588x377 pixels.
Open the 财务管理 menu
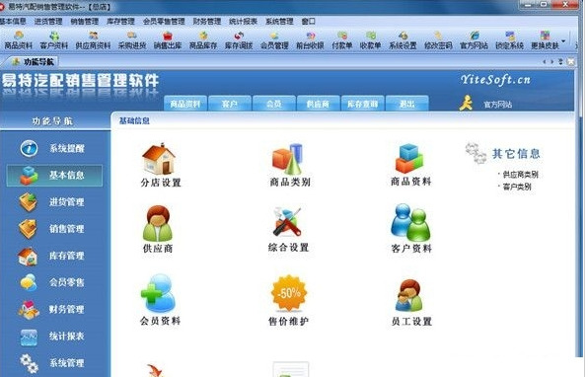point(207,22)
